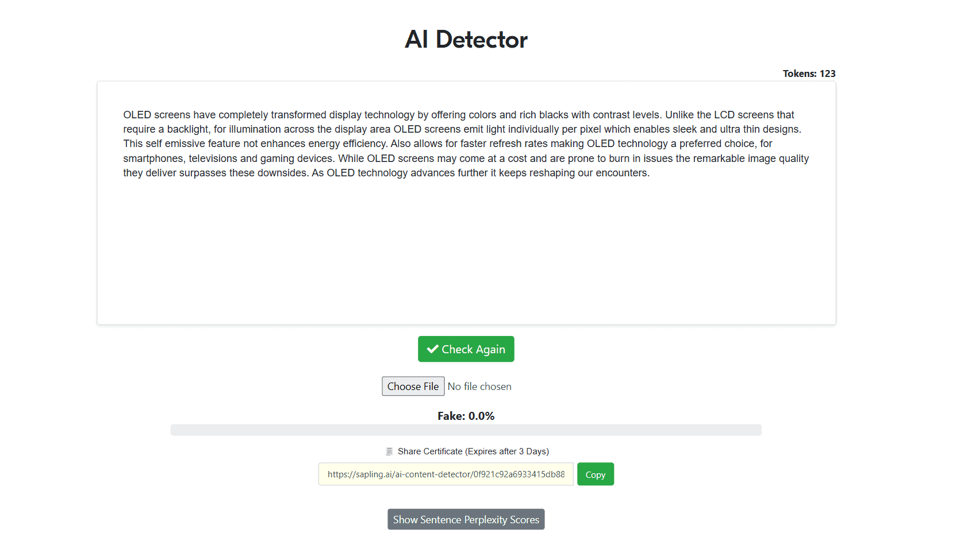Run the Check Again button
Viewport: 956px width, 560px height.
tap(466, 349)
